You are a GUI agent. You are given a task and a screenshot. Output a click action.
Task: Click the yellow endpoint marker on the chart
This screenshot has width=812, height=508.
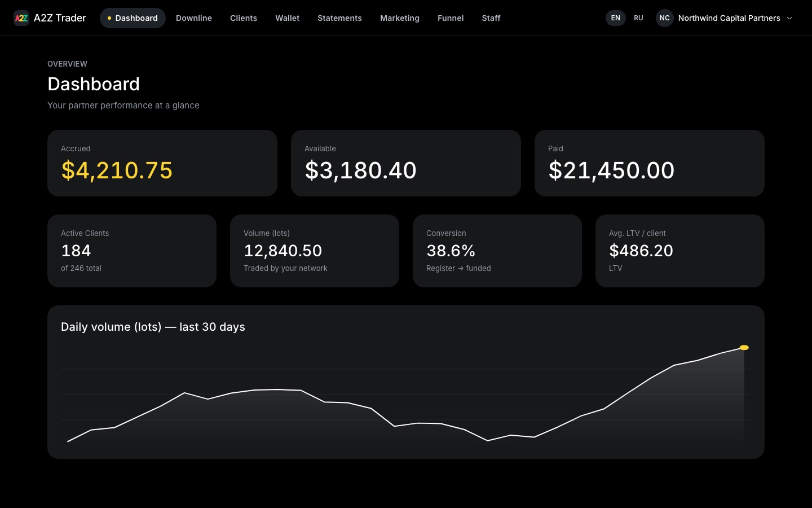coord(744,348)
